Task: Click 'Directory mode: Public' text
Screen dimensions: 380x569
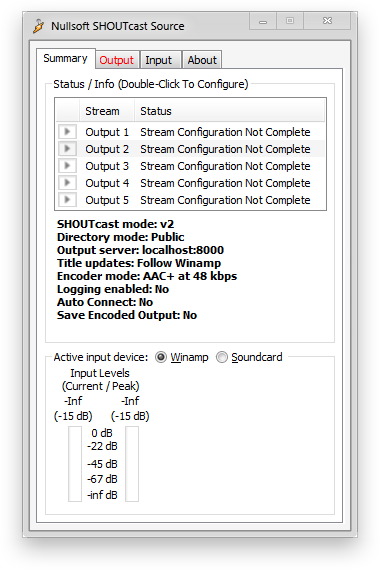Action: point(120,237)
